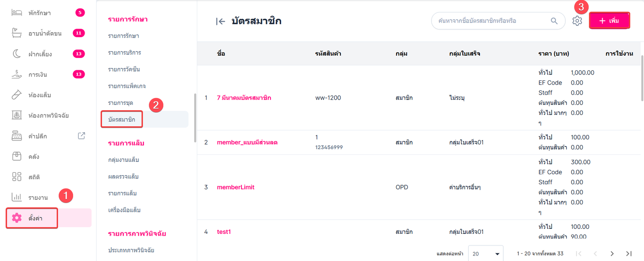Click the เพิ่ม add button
The image size is (644, 261).
point(609,21)
